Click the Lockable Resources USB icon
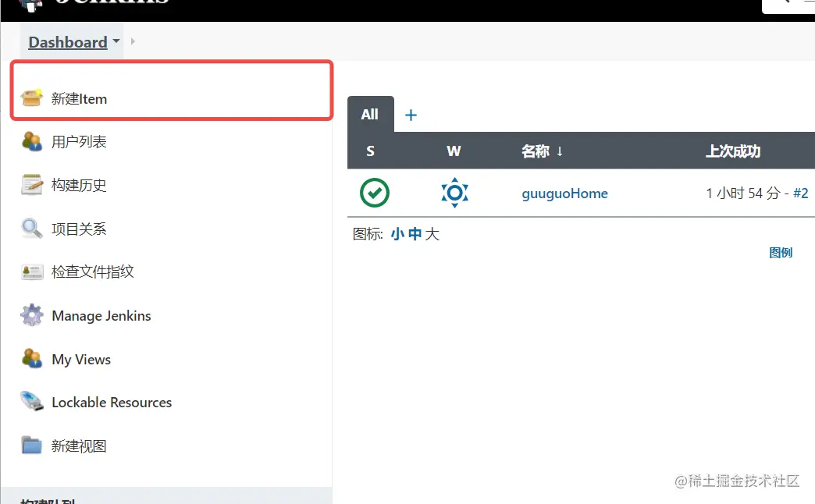 click(32, 401)
